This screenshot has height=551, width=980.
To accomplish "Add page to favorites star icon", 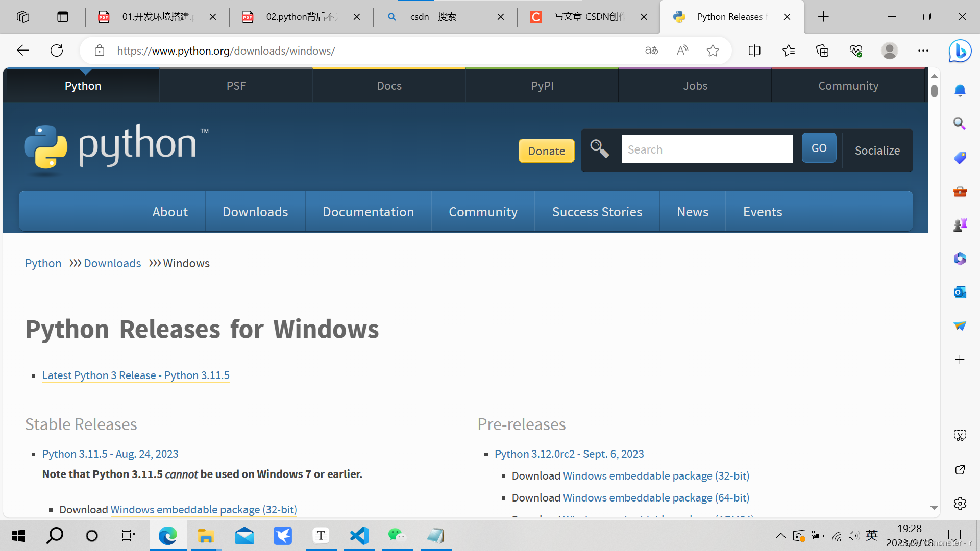I will click(x=713, y=51).
